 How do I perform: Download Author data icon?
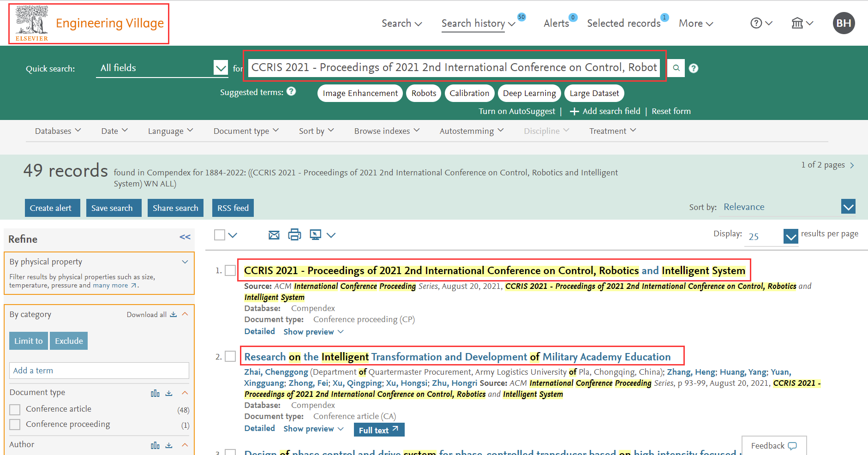(x=169, y=445)
